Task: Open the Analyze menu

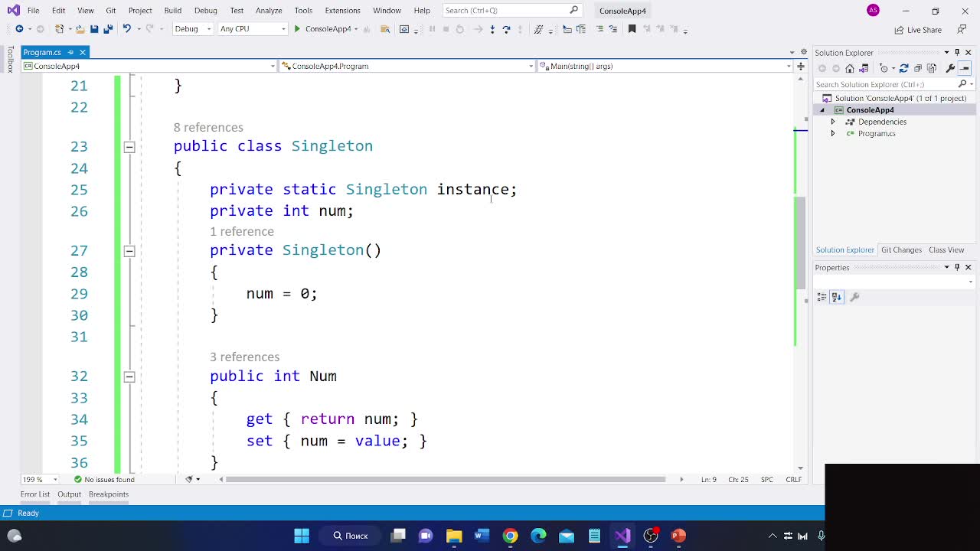Action: coord(269,11)
